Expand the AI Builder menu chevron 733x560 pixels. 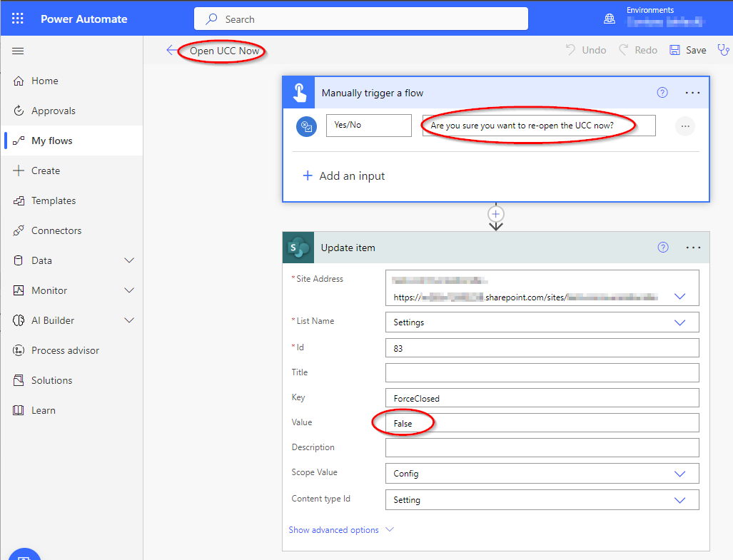(x=129, y=320)
